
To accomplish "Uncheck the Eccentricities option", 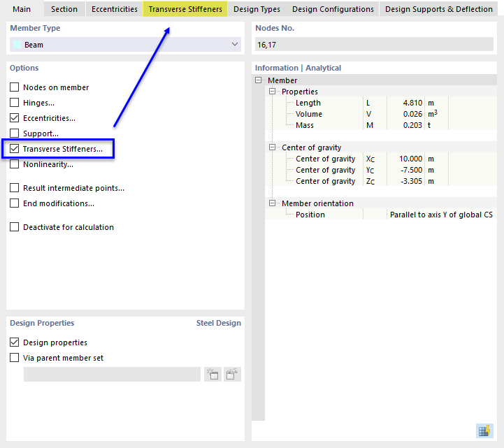I will click(15, 118).
